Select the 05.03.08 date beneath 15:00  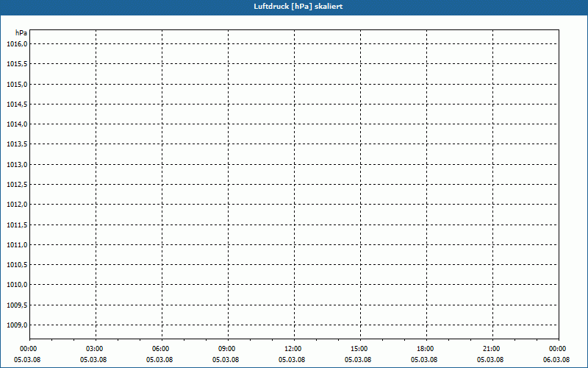pyautogui.click(x=358, y=360)
